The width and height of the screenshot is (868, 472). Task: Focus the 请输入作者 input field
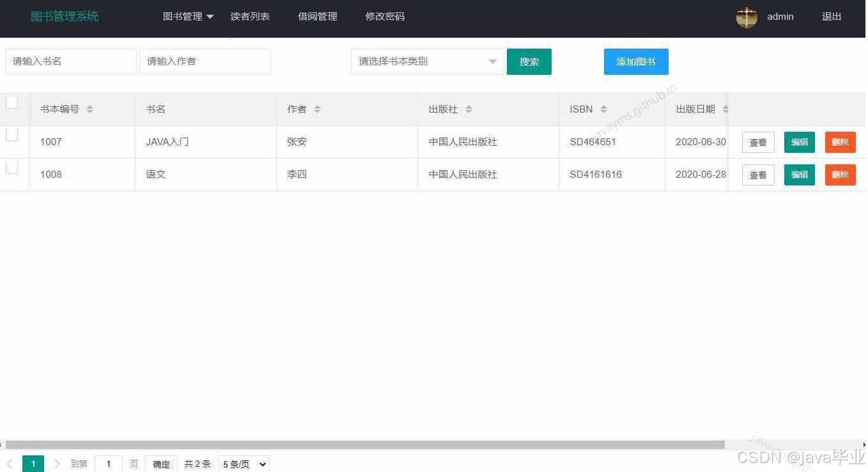coord(205,61)
